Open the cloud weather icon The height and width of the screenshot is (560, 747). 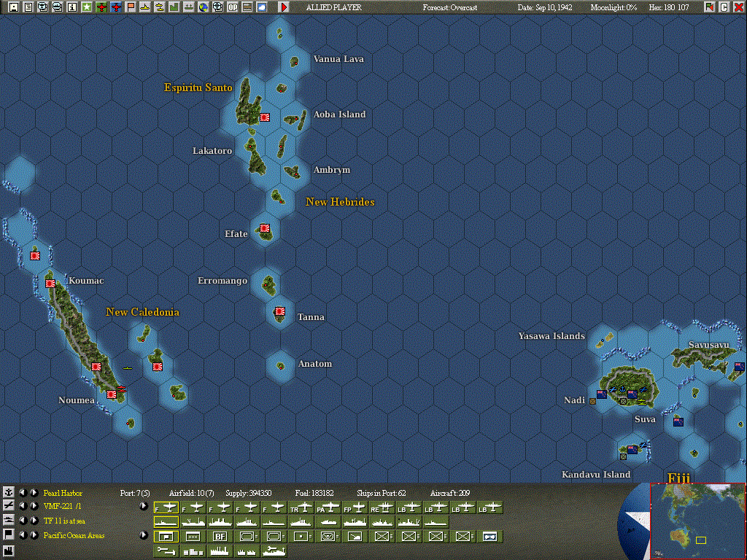tap(262, 7)
